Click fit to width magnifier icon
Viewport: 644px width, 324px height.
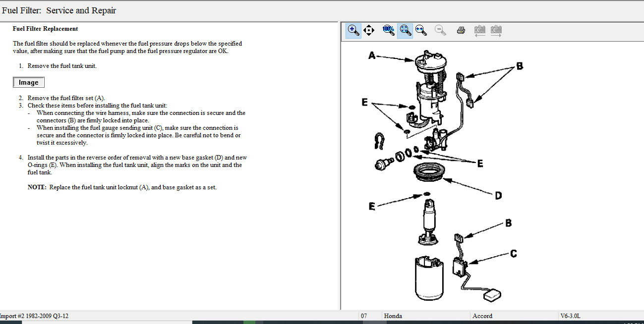(421, 30)
